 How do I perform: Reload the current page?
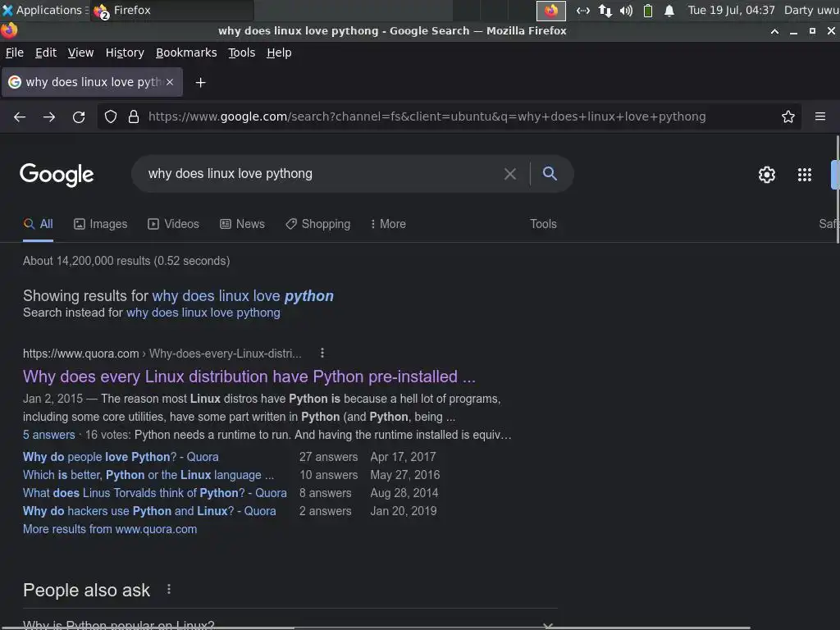pyautogui.click(x=79, y=116)
